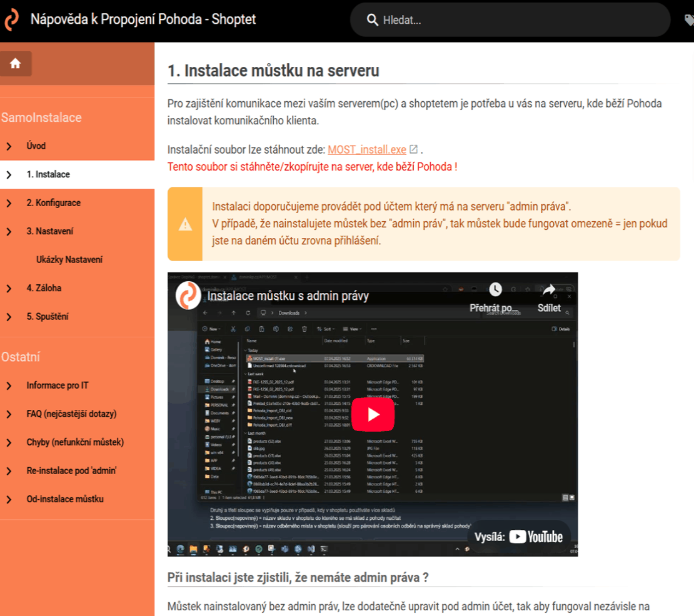Go to the 3. Nastavení page
The image size is (694, 616).
50,231
